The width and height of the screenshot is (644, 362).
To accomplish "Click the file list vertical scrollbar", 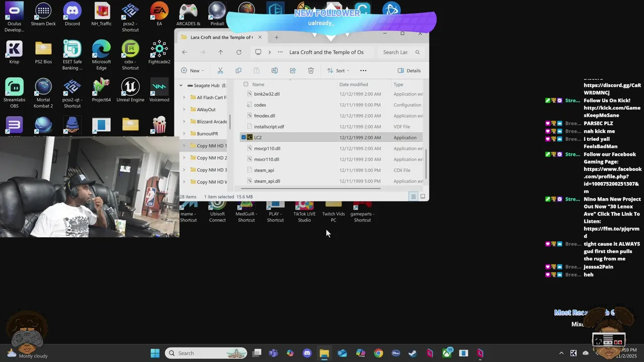I will click(427, 164).
